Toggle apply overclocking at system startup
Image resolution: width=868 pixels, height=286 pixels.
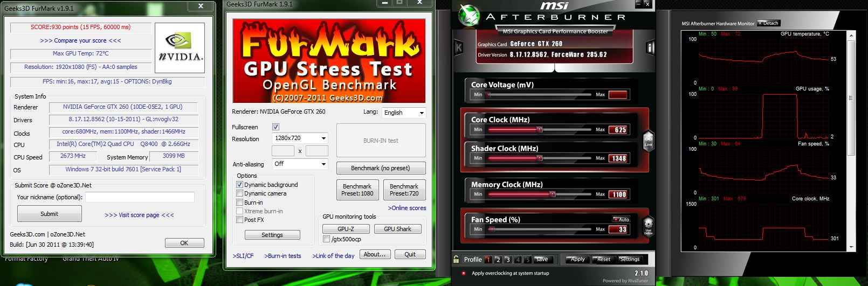(x=463, y=273)
